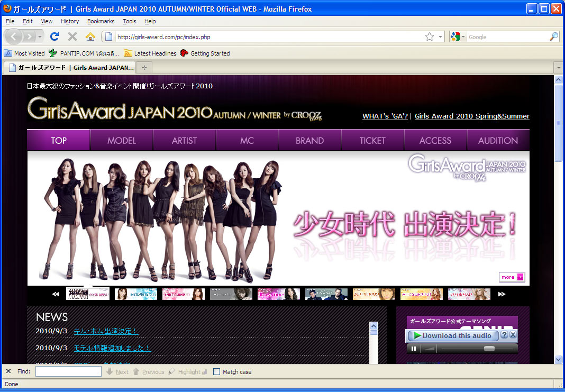Image resolution: width=565 pixels, height=392 pixels.
Task: Pause the theme song audio player
Action: [414, 349]
